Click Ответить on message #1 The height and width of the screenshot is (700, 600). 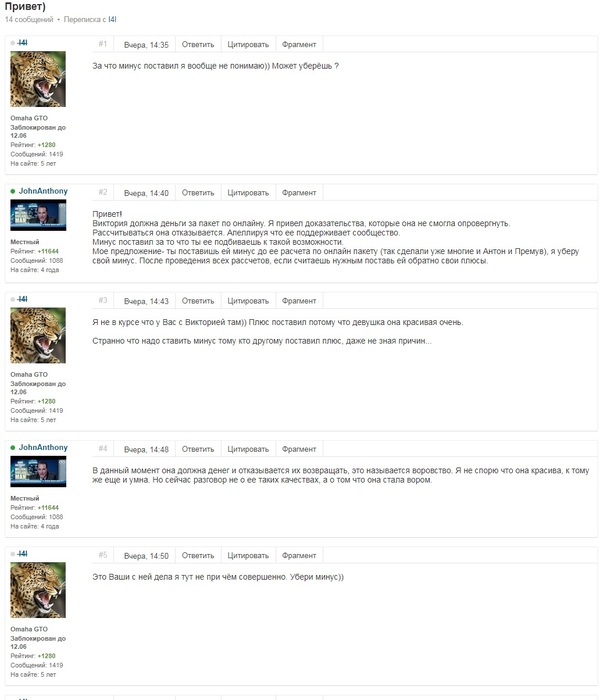tap(198, 45)
